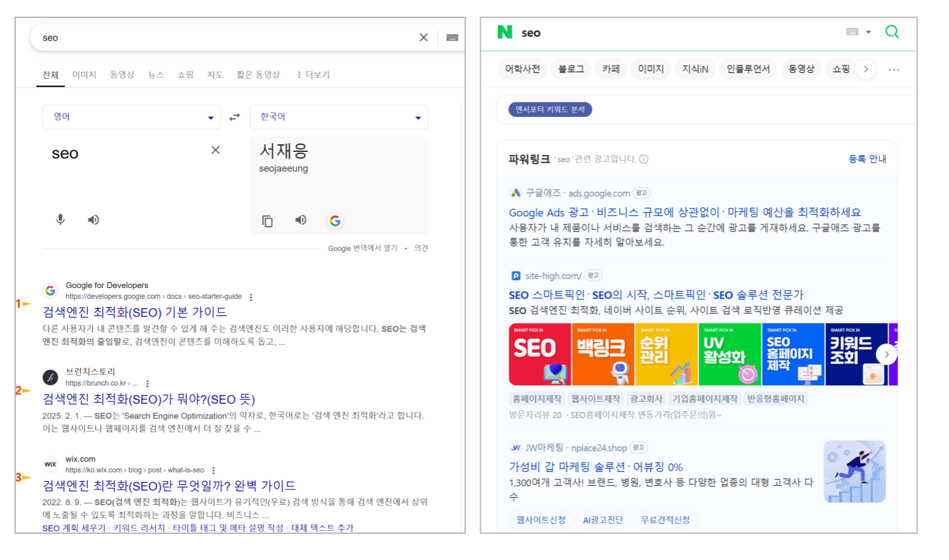This screenshot has height=560, width=949.
Task: Select the Naver 지식iN tab
Action: pos(695,69)
